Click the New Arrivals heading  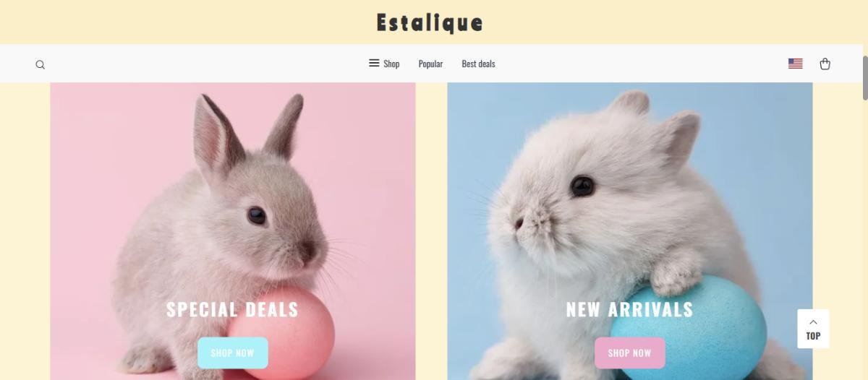point(629,309)
